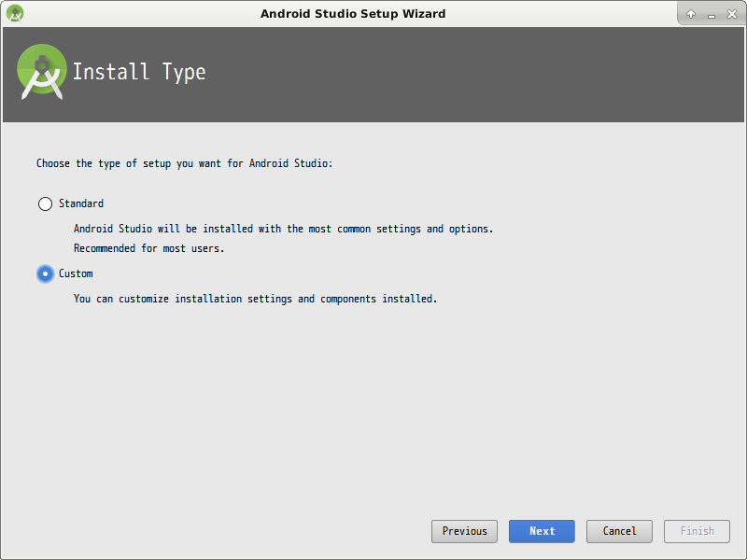Click the up-arrow window button in the title bar
The height and width of the screenshot is (560, 747).
[x=691, y=13]
